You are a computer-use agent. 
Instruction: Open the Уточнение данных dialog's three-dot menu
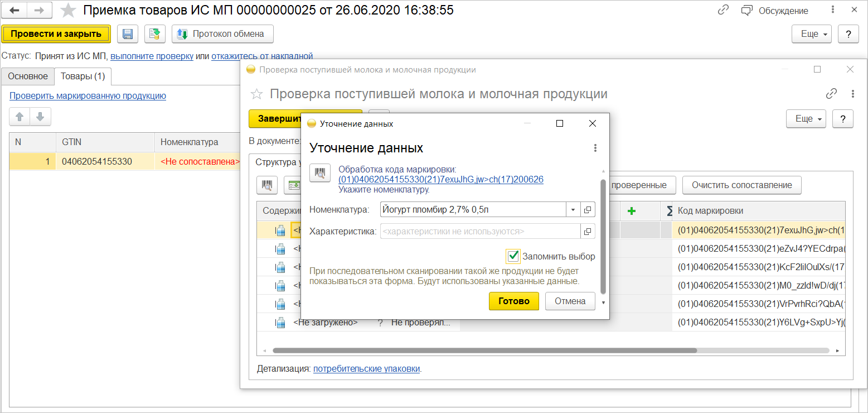(x=595, y=148)
